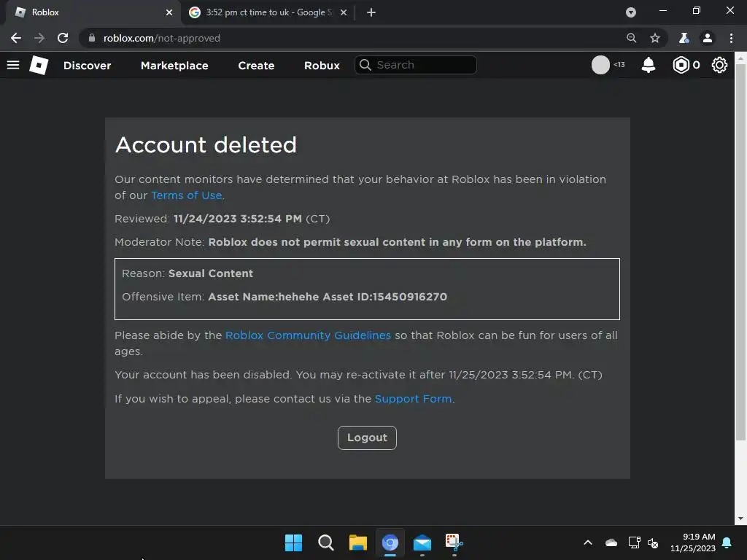Click the Chrome taskbar icon

[390, 542]
